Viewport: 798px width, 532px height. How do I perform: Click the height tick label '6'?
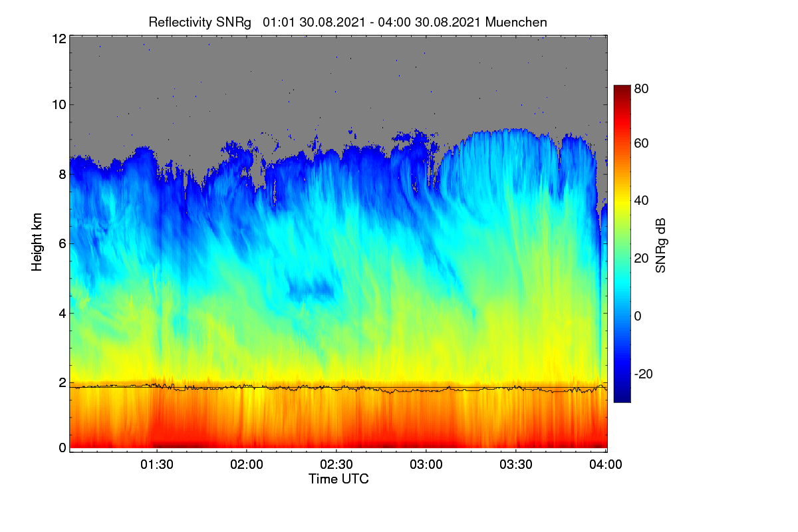click(62, 243)
